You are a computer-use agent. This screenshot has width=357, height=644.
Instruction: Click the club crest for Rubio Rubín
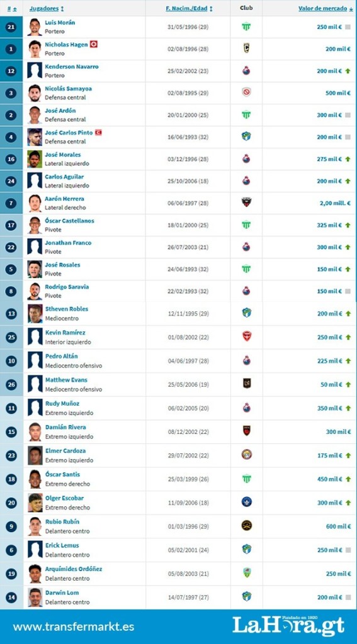point(246,525)
